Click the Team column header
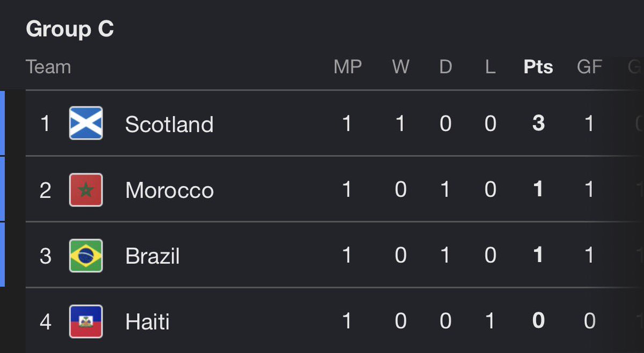This screenshot has height=353, width=644. point(48,67)
